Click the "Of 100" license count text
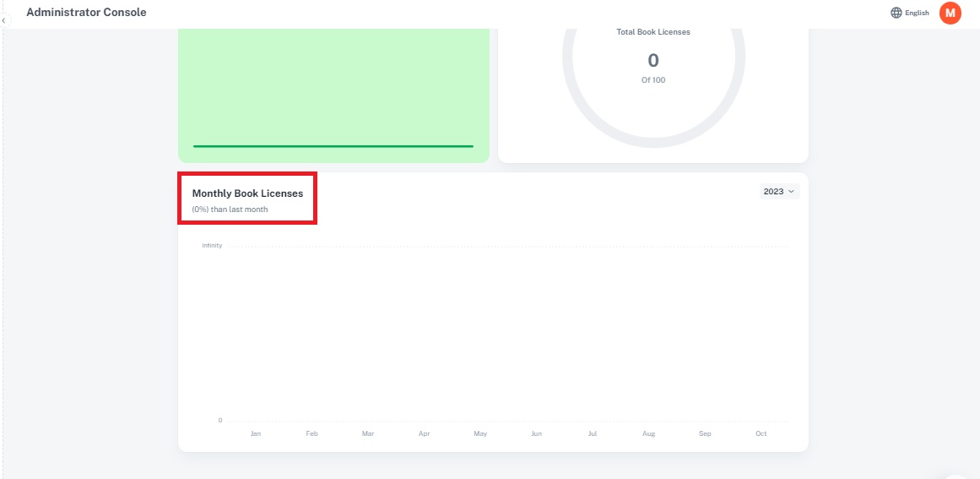 [x=652, y=80]
